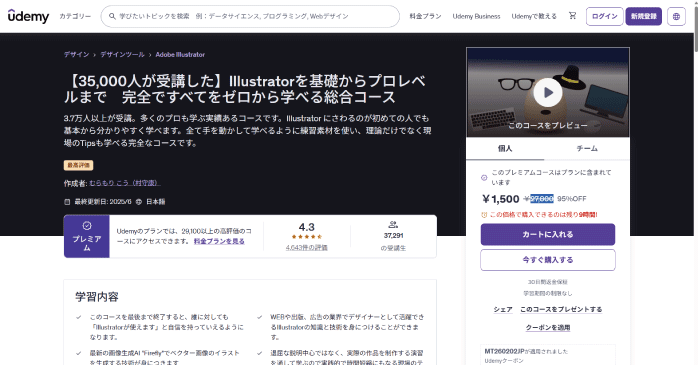Click the 37,291 students count
The height and width of the screenshot is (365, 698).
tap(393, 235)
